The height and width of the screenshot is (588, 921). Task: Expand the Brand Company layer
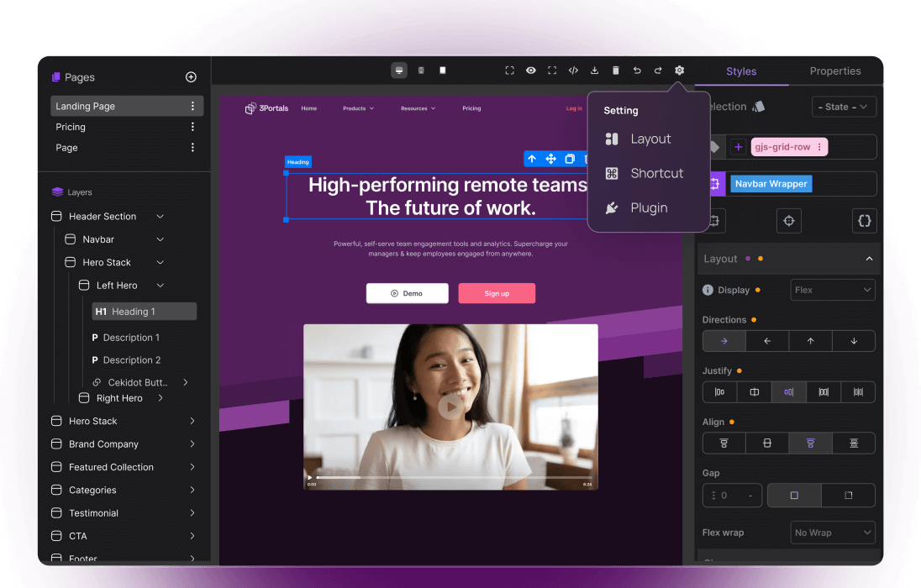192,444
